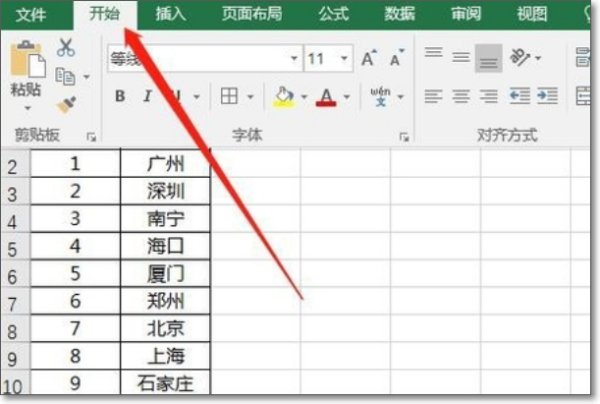Click the merge cells icon

583,96
